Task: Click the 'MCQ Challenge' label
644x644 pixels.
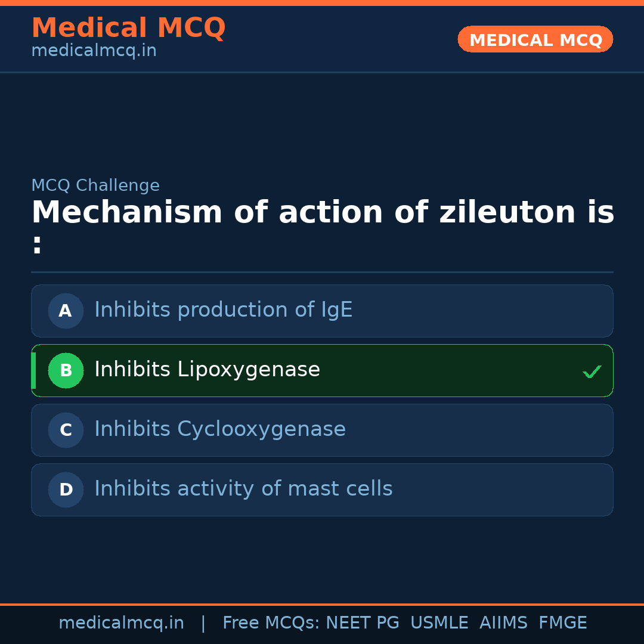Action: [95, 185]
